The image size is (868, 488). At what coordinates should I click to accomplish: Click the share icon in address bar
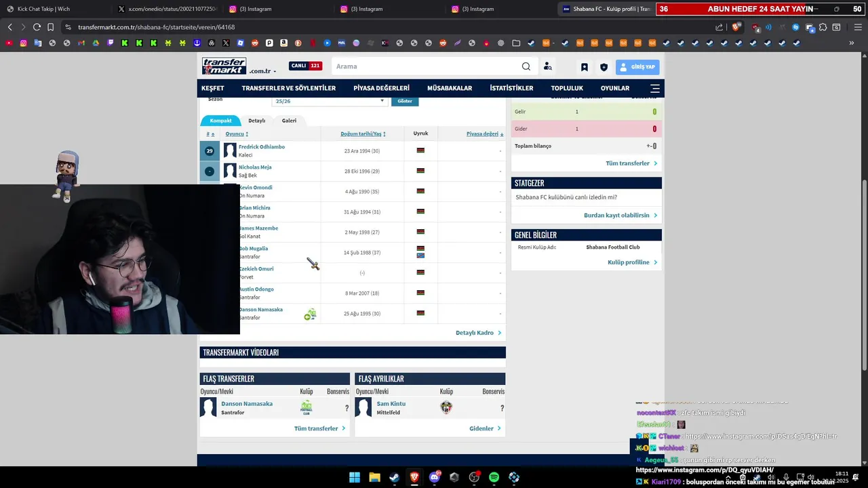pyautogui.click(x=719, y=27)
